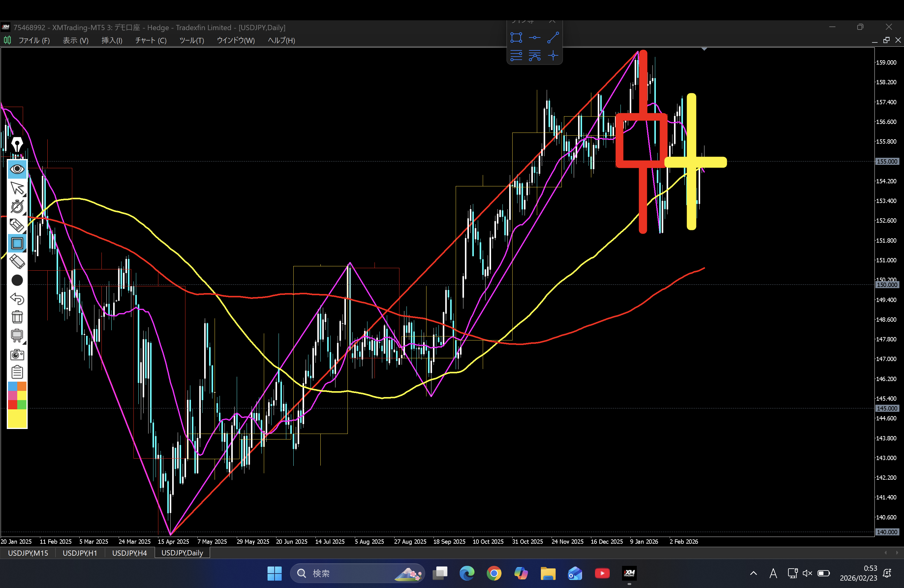This screenshot has width=904, height=588.
Task: Select the eraser tool in annotation toolbar
Action: point(17,262)
